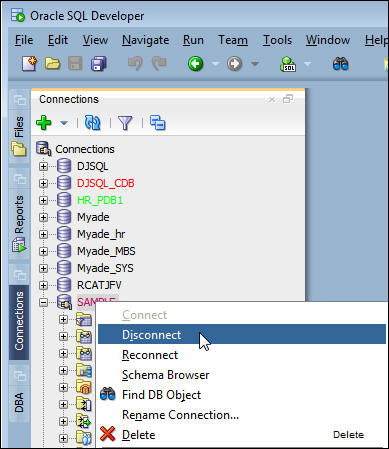The image size is (389, 449).
Task: Expand the DJSQL_CDB connection node
Action: (x=43, y=183)
